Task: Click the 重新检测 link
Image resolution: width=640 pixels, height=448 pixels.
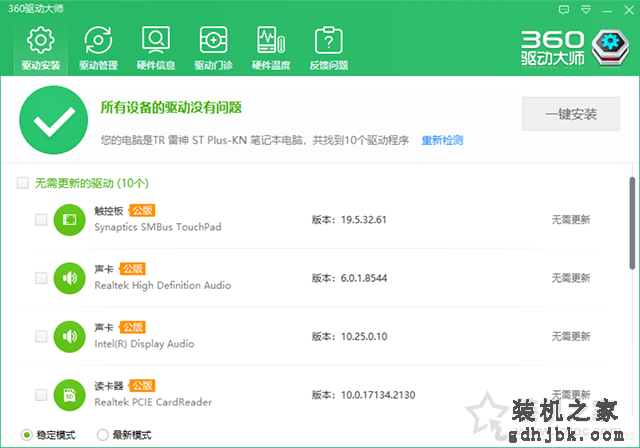Action: coord(442,141)
